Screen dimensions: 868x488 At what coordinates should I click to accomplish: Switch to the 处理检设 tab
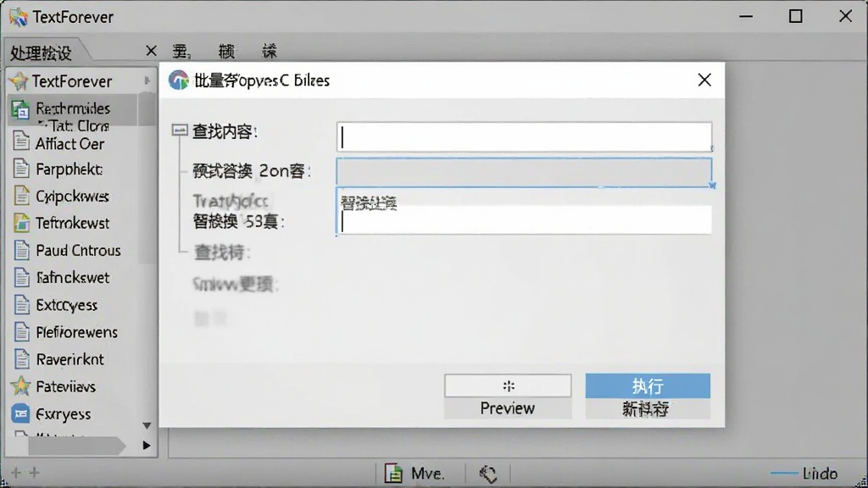(x=41, y=53)
